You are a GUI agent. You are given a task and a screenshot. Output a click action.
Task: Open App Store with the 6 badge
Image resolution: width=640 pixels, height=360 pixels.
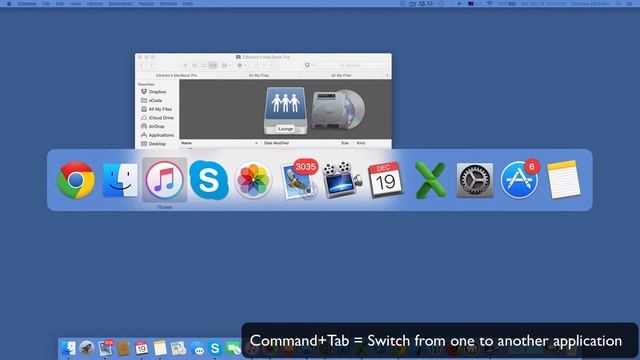pyautogui.click(x=520, y=180)
